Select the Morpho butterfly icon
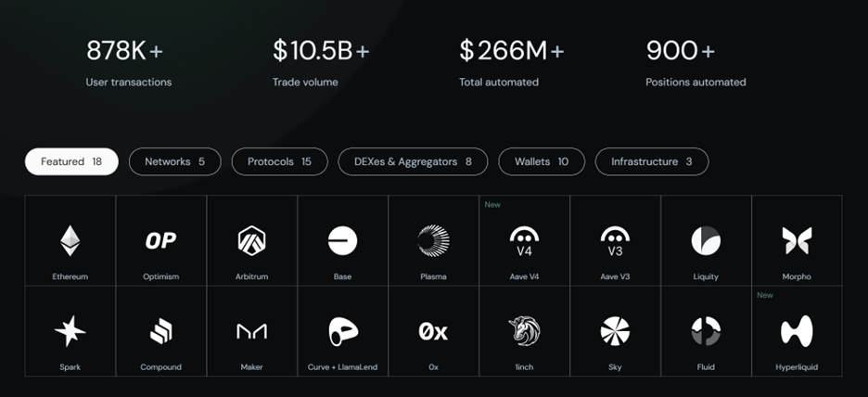 797,241
